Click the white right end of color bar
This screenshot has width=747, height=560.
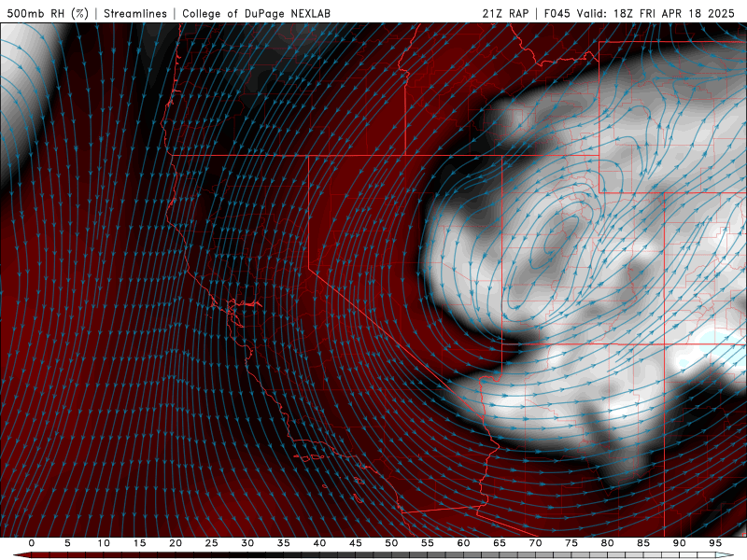(x=725, y=555)
